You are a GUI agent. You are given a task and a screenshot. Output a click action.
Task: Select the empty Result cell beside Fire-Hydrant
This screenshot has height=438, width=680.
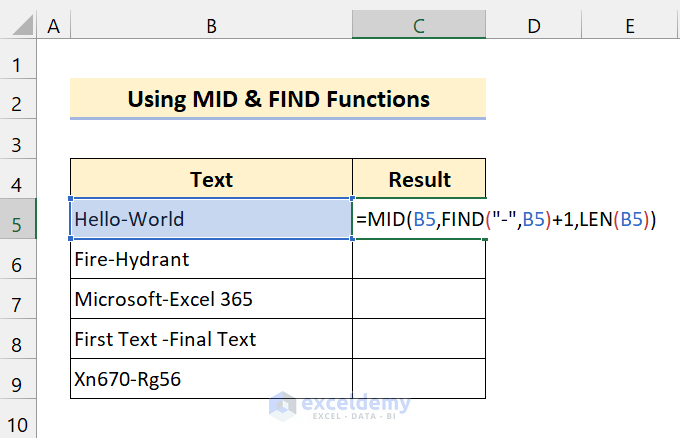(419, 259)
